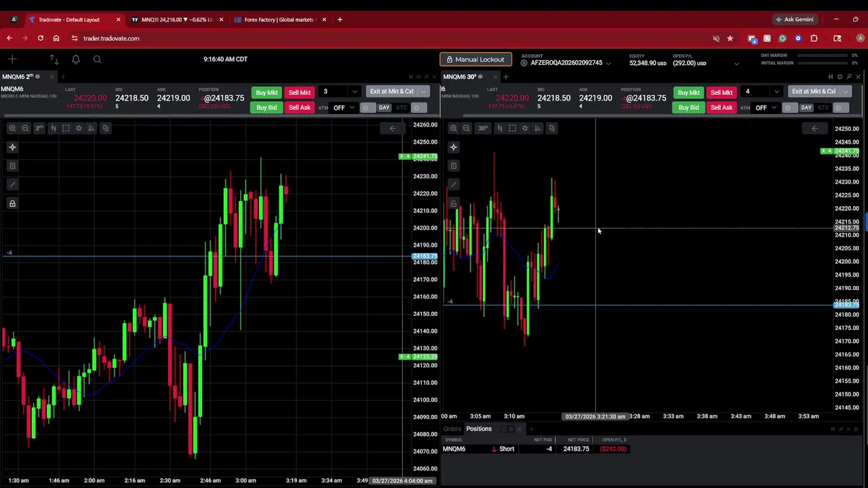Select the pencil draw tool on right chart
The image size is (868, 488).
click(x=454, y=184)
